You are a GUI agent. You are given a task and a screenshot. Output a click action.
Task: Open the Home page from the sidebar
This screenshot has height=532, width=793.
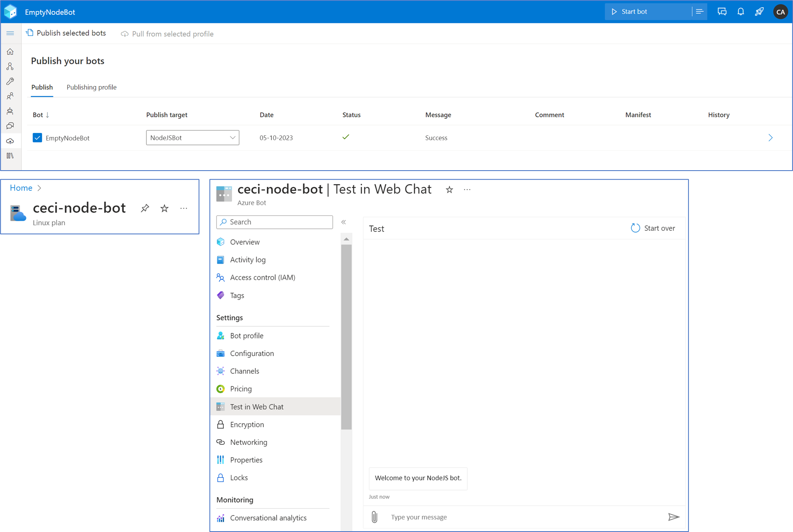click(10, 51)
